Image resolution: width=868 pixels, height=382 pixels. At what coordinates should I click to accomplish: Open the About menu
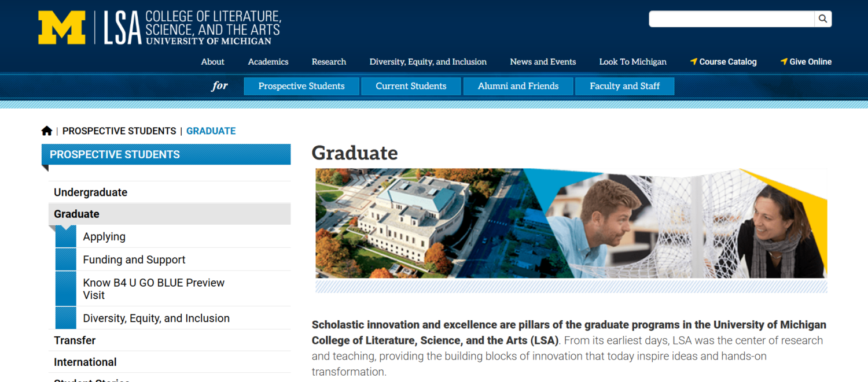[212, 62]
